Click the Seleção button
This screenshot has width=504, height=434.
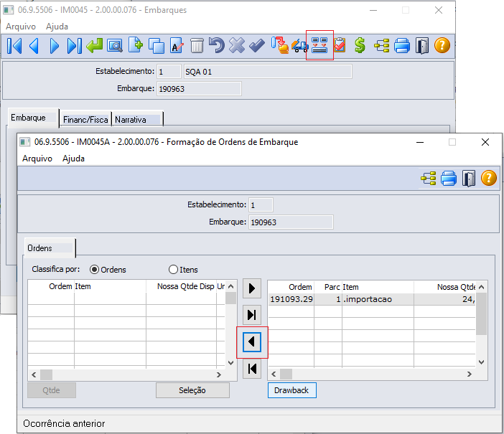click(x=192, y=390)
